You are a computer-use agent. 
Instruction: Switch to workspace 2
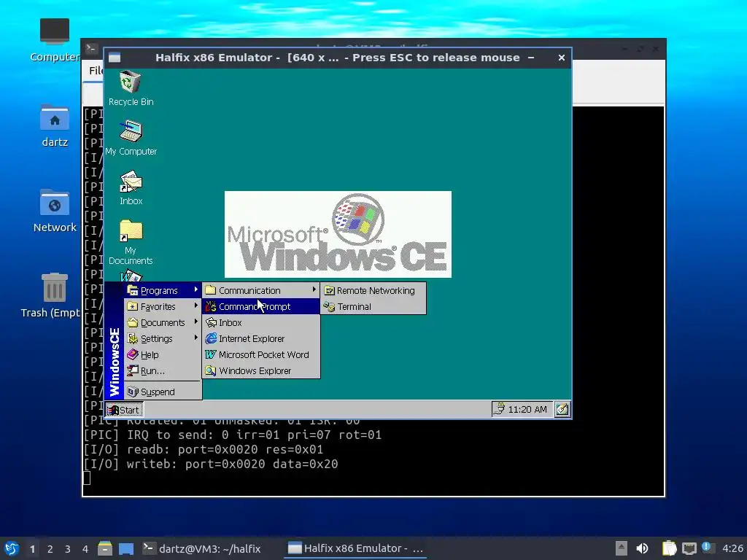50,549
